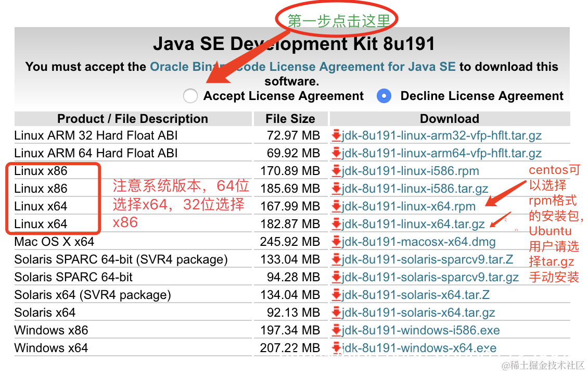Click download arrow icon for linux-x64.rpm
The width and height of the screenshot is (588, 374).
point(336,206)
